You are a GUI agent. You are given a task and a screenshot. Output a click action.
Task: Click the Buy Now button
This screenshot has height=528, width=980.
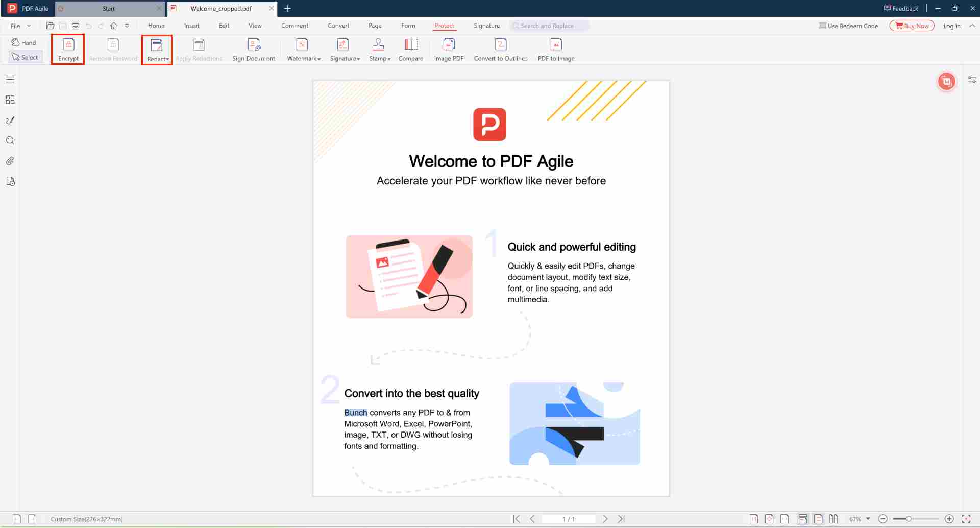coord(912,26)
